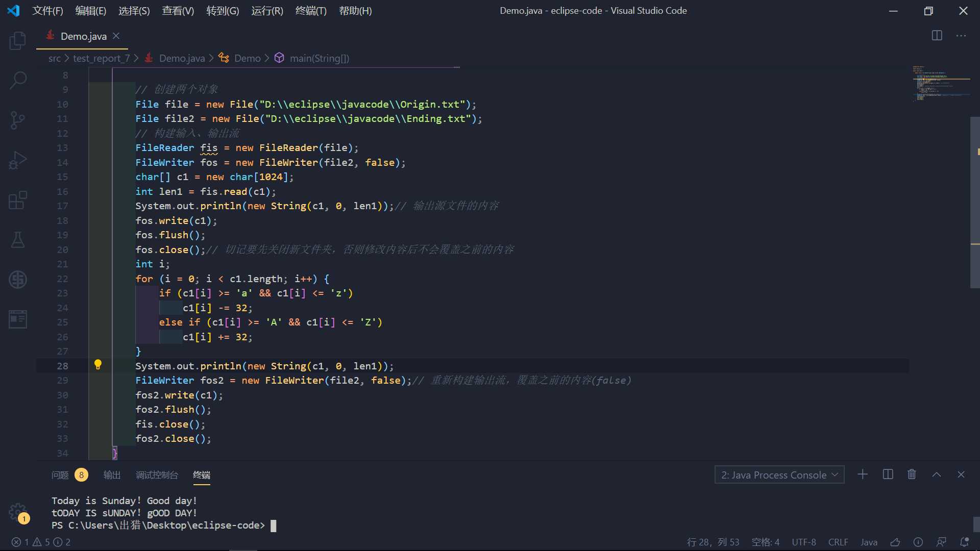Change file encoding UTF-8

tap(804, 542)
